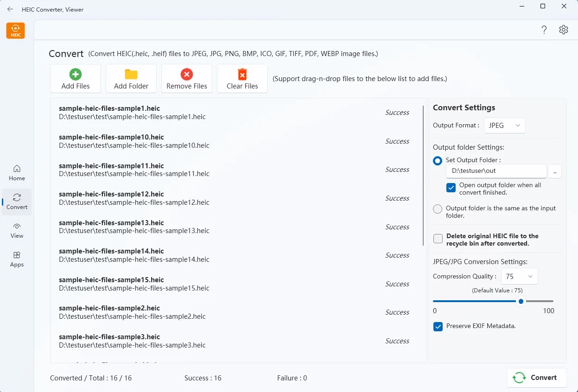Check 'Delete original HEIC file' checkbox
This screenshot has height=392, width=578.
(438, 239)
